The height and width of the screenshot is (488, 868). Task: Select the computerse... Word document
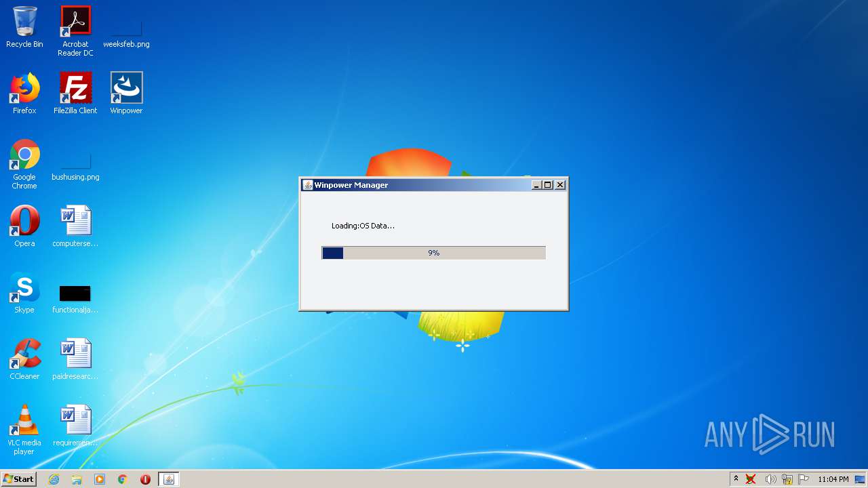(75, 226)
